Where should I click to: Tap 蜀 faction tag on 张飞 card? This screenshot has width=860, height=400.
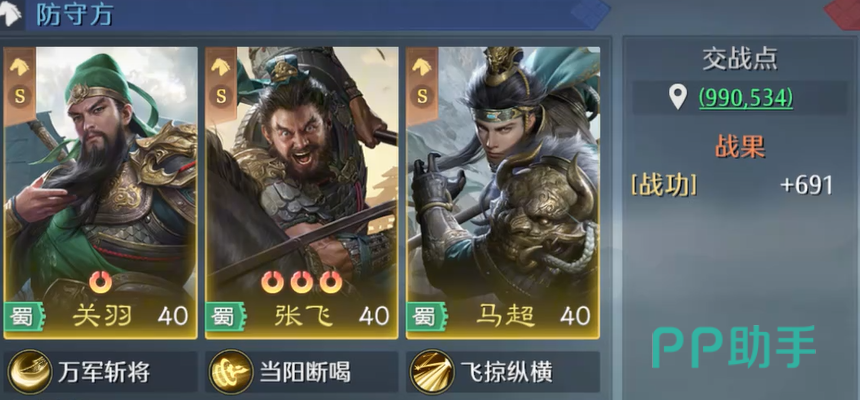[x=225, y=317]
